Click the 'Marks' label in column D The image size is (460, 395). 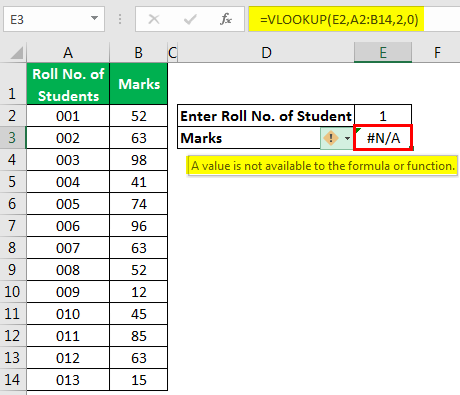click(x=201, y=138)
